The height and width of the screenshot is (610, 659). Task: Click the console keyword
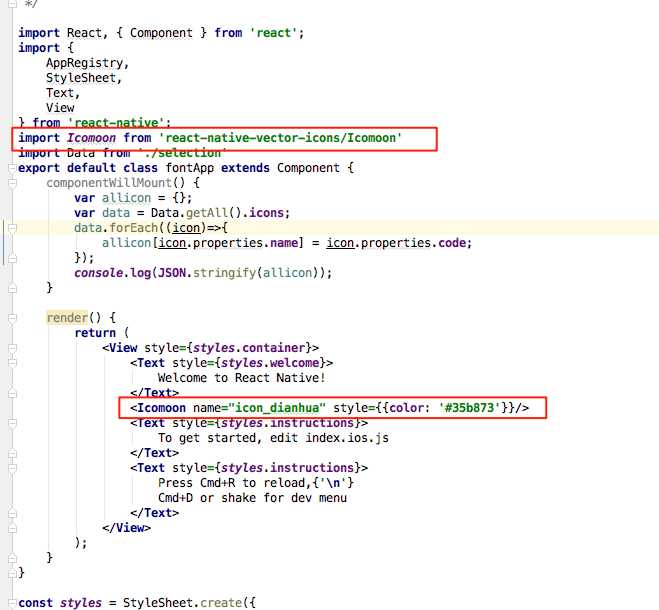98,273
